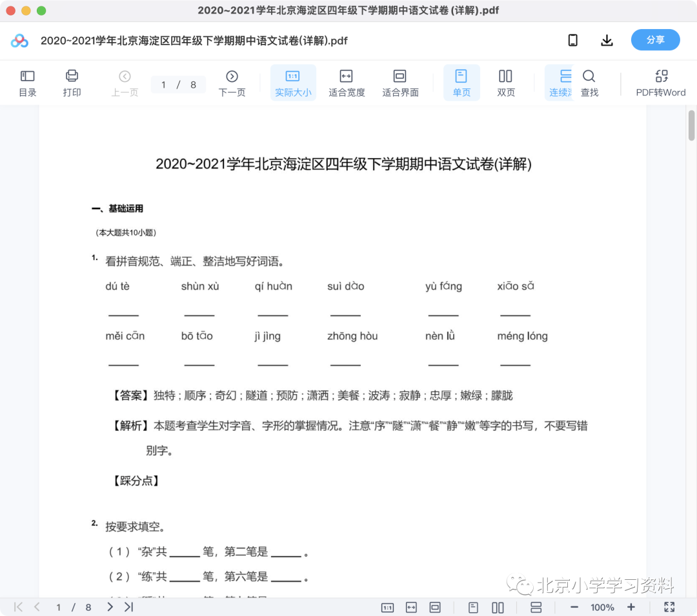Jump to first page in bottom bar

[x=18, y=607]
